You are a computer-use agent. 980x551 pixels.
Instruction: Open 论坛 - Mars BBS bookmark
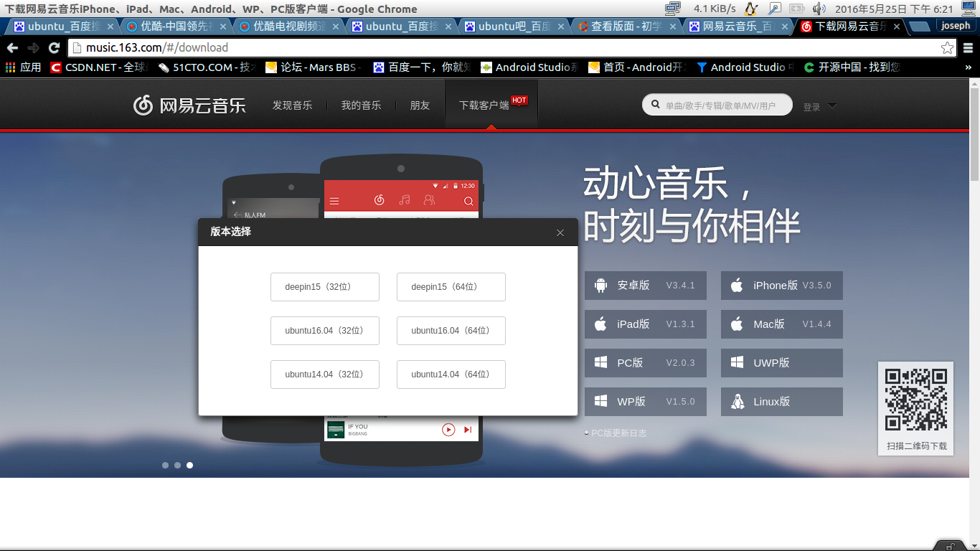315,67
